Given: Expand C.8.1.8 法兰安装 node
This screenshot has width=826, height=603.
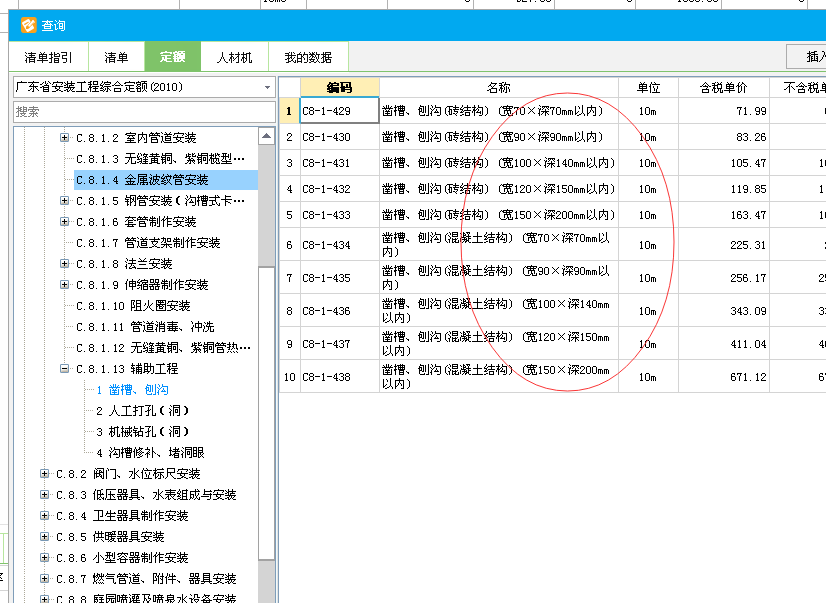Looking at the screenshot, I should point(64,263).
